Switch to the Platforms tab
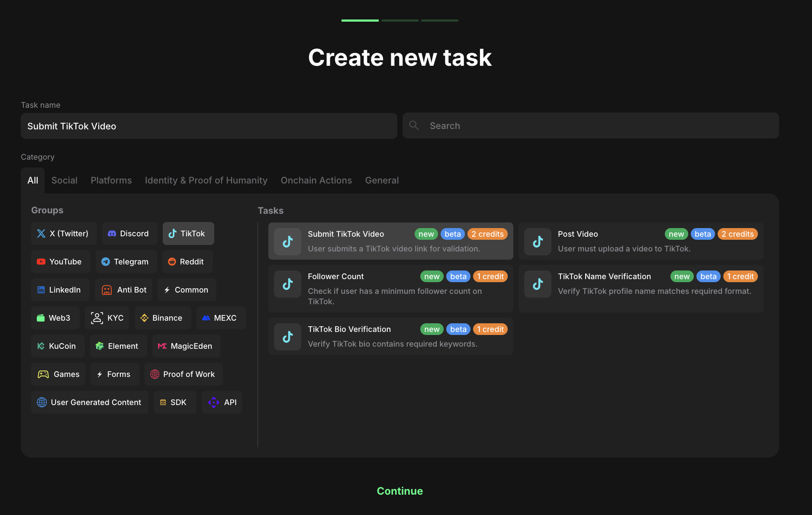The height and width of the screenshot is (515, 812). click(x=111, y=180)
